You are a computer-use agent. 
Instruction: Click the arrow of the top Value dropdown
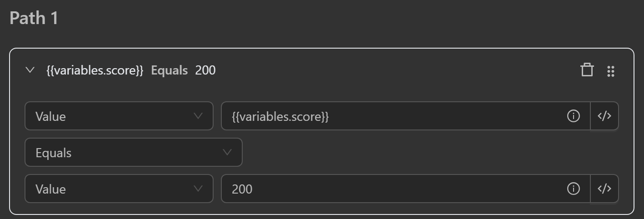pyautogui.click(x=198, y=116)
